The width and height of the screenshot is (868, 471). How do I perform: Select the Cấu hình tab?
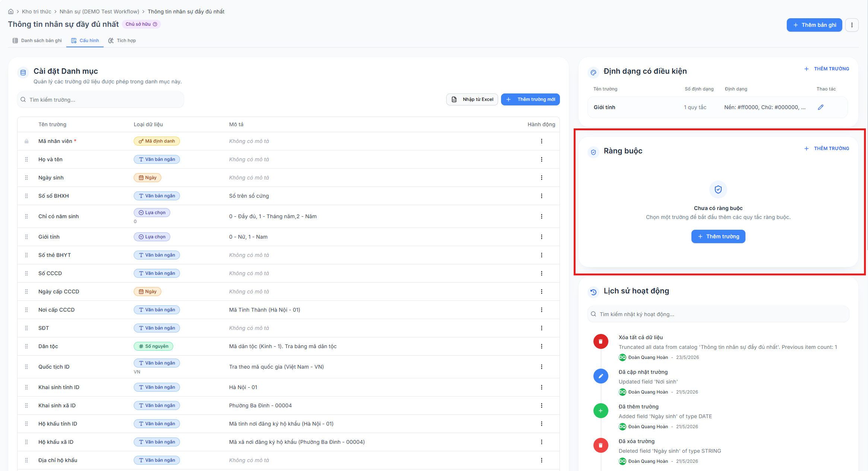click(85, 41)
